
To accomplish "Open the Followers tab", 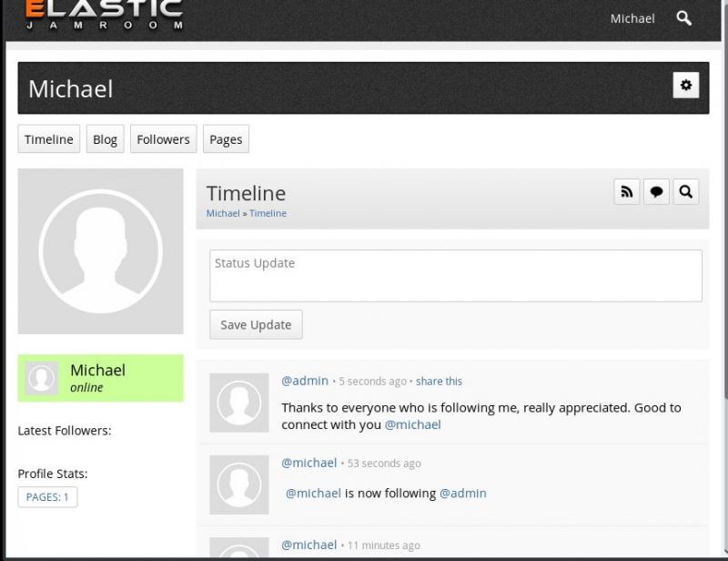I will pyautogui.click(x=164, y=139).
